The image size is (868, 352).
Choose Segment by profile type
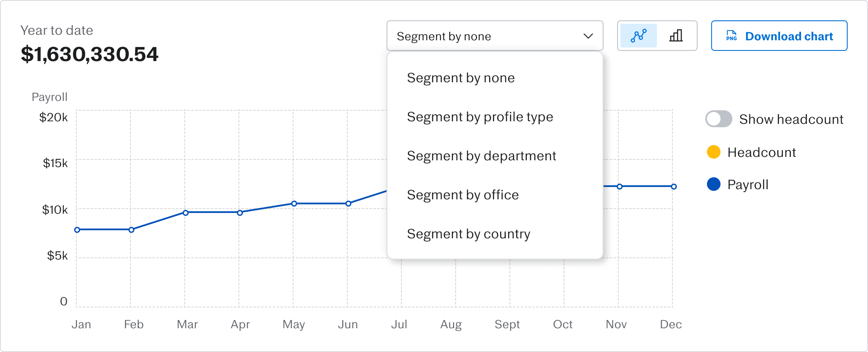coord(480,117)
